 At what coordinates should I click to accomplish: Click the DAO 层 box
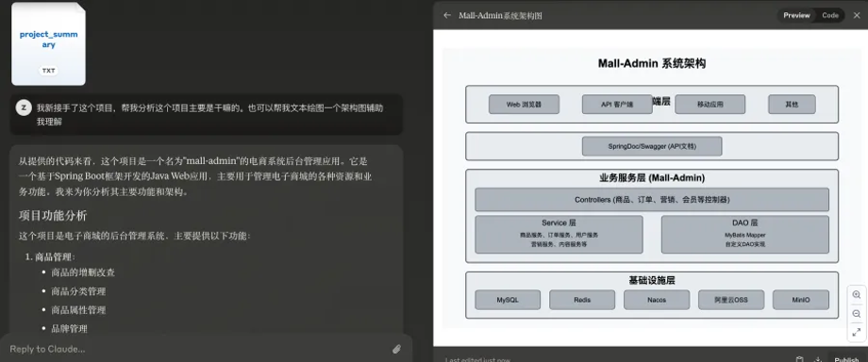(x=744, y=234)
